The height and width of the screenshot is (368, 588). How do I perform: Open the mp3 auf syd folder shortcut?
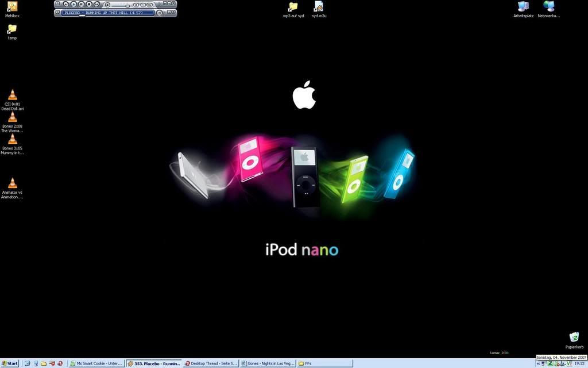point(293,7)
